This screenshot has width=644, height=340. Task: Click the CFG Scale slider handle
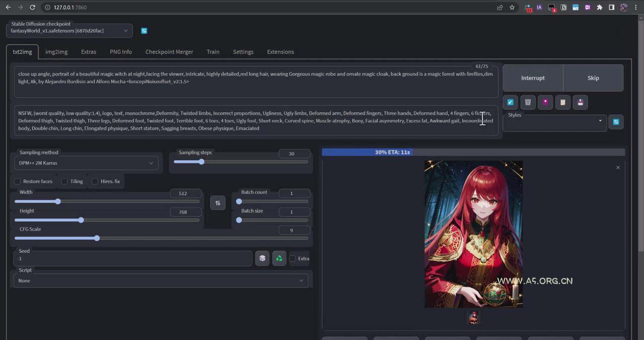[97, 238]
